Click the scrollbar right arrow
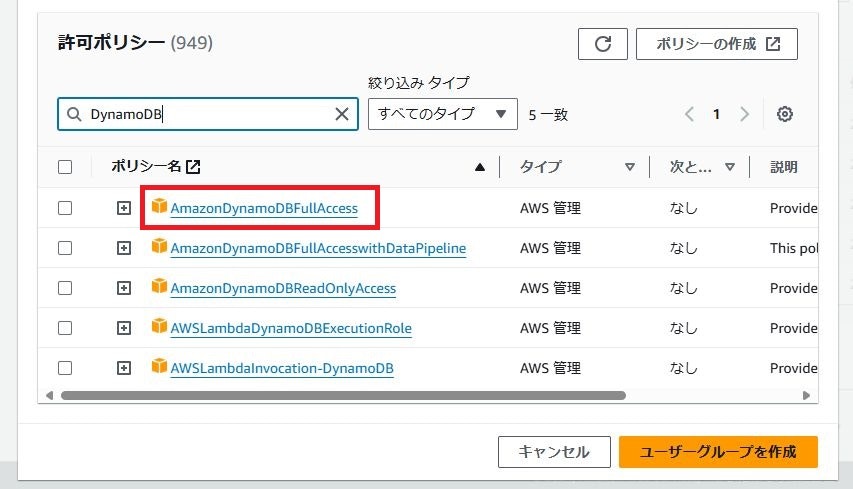 click(806, 395)
